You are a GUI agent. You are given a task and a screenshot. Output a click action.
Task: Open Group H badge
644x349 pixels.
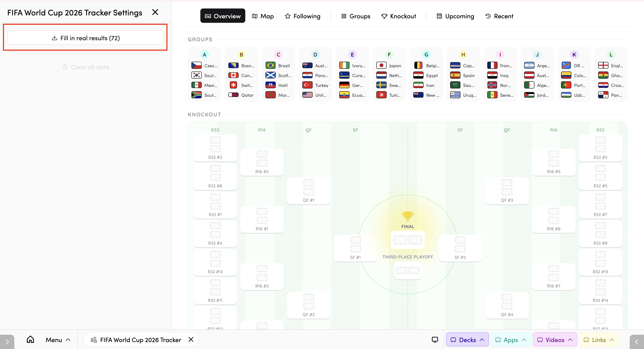point(463,55)
